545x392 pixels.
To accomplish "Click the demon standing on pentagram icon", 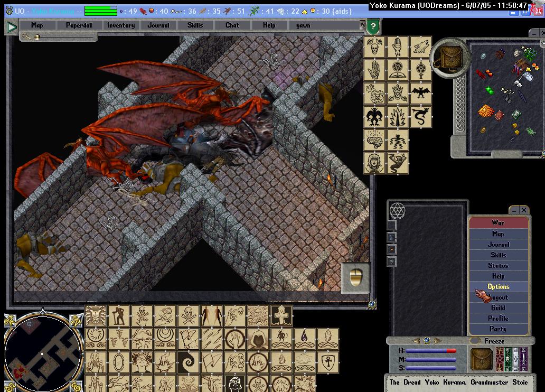I will (281, 339).
